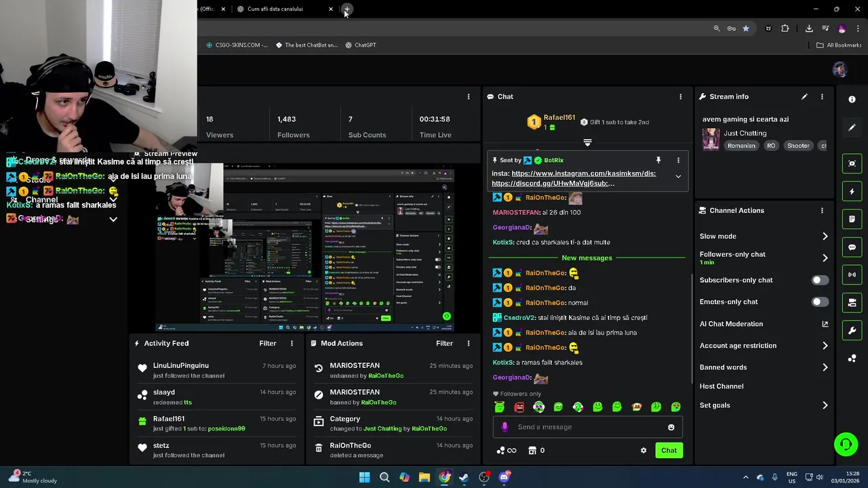Image resolution: width=868 pixels, height=488 pixels.
Task: Edit stream info with pencil icon
Action: click(x=804, y=97)
